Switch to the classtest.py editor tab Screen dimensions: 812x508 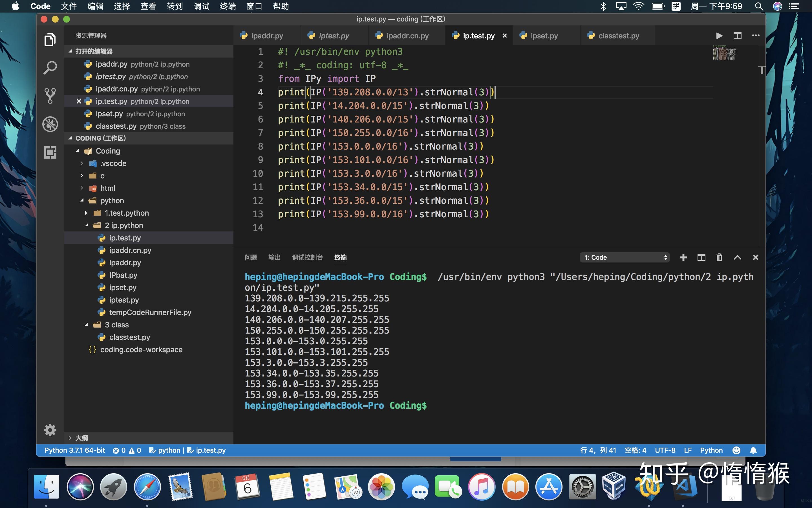618,36
